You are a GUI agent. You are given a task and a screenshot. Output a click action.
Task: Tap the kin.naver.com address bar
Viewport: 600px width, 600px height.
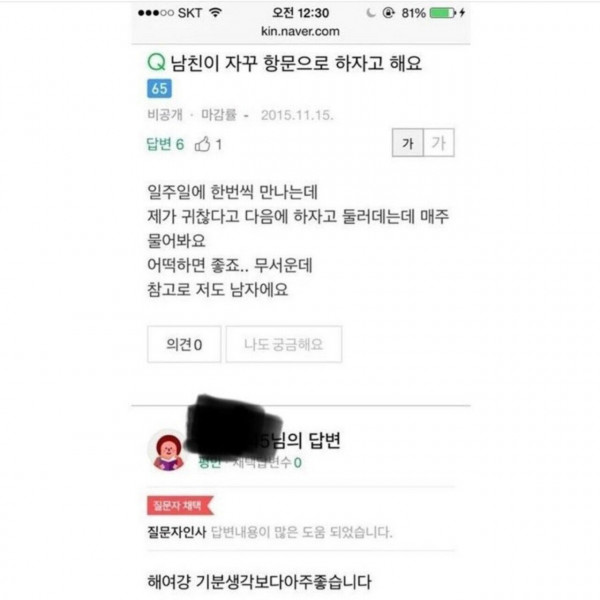pos(300,31)
